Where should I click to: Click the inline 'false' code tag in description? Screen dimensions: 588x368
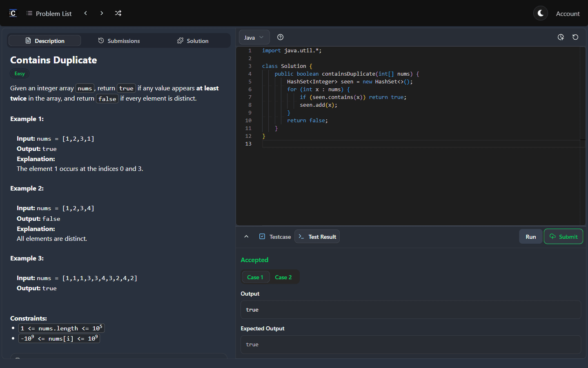107,99
